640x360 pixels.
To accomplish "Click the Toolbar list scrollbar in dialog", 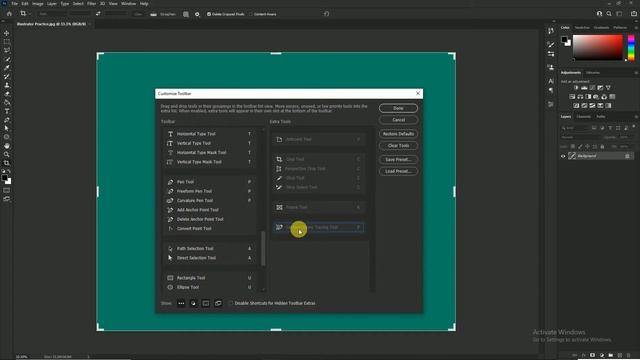I will tap(263, 249).
